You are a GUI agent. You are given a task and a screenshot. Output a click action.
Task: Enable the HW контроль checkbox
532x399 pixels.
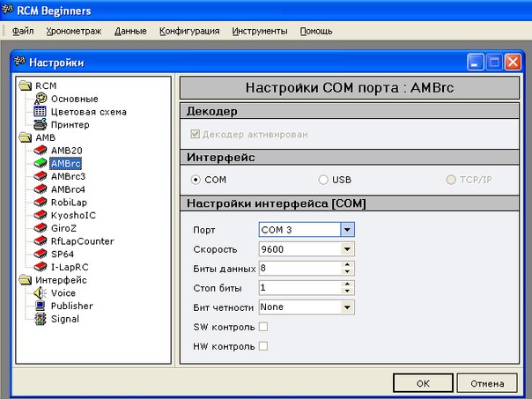pyautogui.click(x=263, y=346)
